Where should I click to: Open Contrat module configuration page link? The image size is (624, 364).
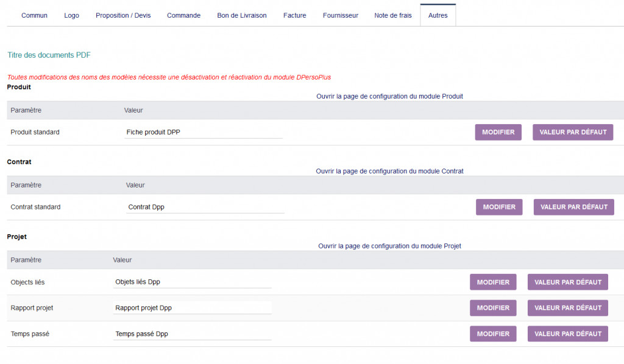[389, 171]
